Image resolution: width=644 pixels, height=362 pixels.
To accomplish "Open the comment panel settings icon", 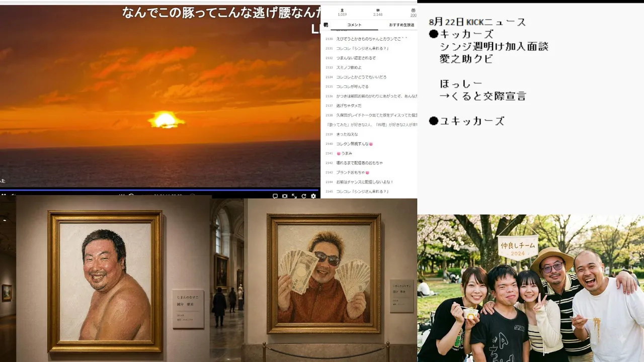I will pos(326,25).
